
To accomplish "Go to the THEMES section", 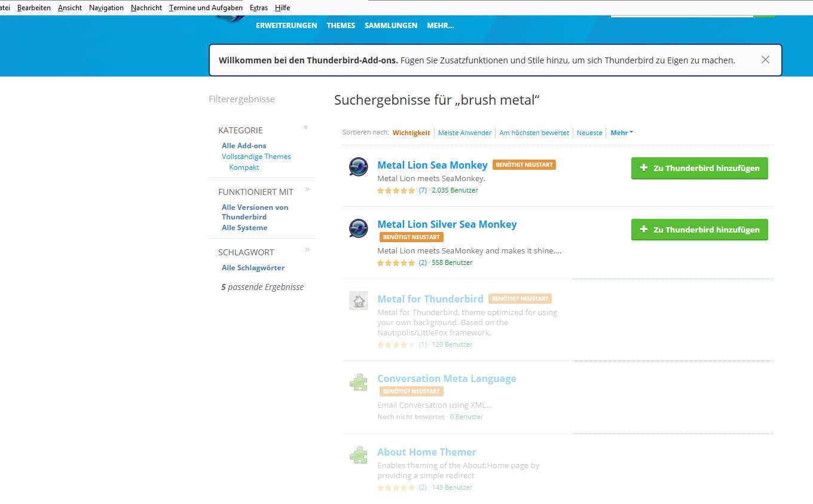I will [341, 26].
